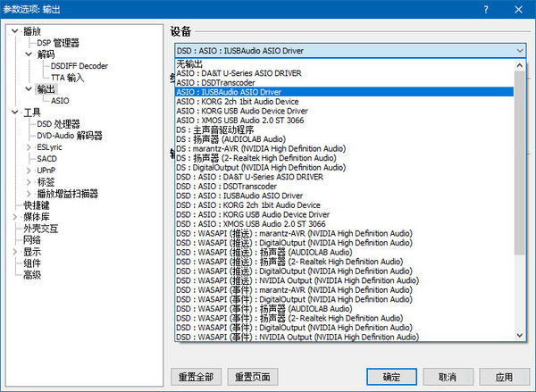Collapse the 播放 tree node
Screen dimensions: 536x392
[14, 31]
